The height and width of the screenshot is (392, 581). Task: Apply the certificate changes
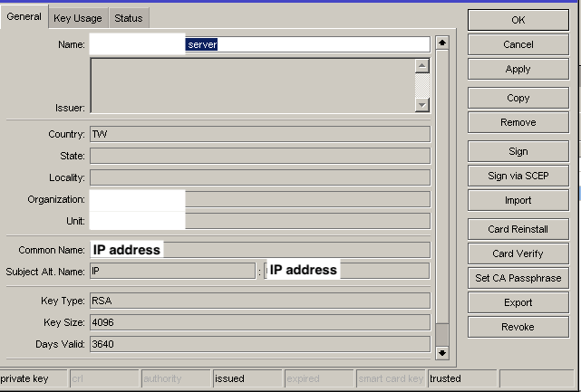point(518,69)
